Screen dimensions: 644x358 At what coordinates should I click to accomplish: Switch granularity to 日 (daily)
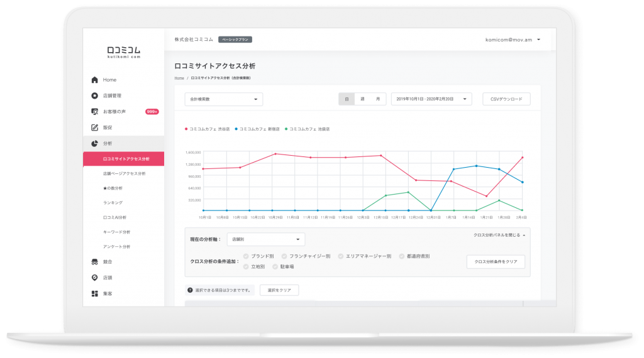click(347, 99)
